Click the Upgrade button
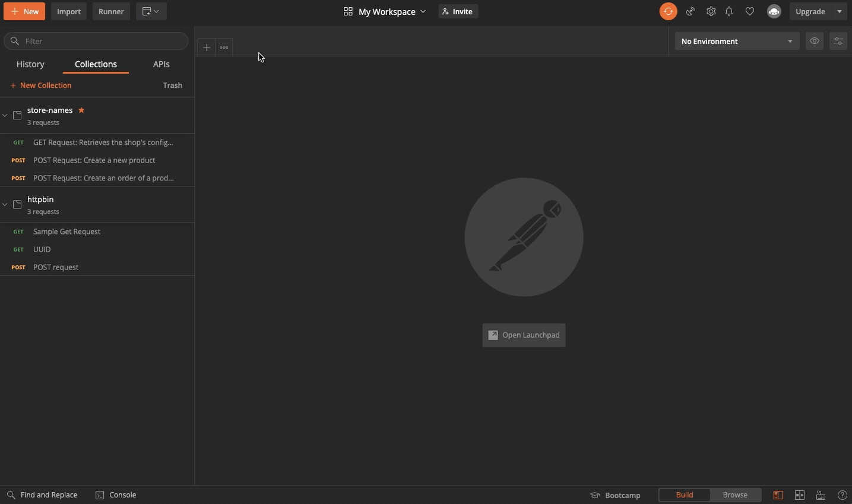 point(810,11)
